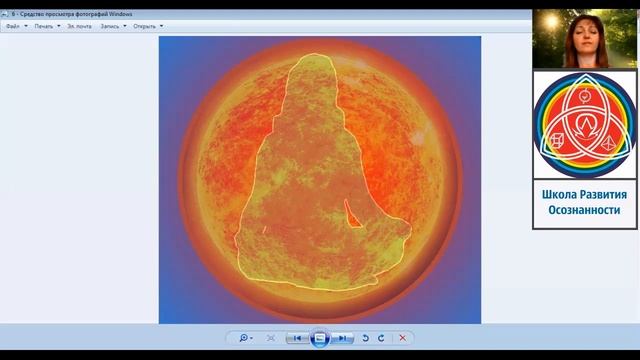Screen dimensions: 640x360
Task: Delete the photo with the red X
Action: [x=402, y=338]
